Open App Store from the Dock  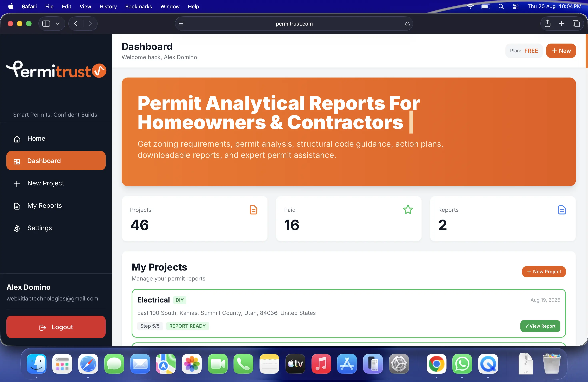(x=347, y=364)
